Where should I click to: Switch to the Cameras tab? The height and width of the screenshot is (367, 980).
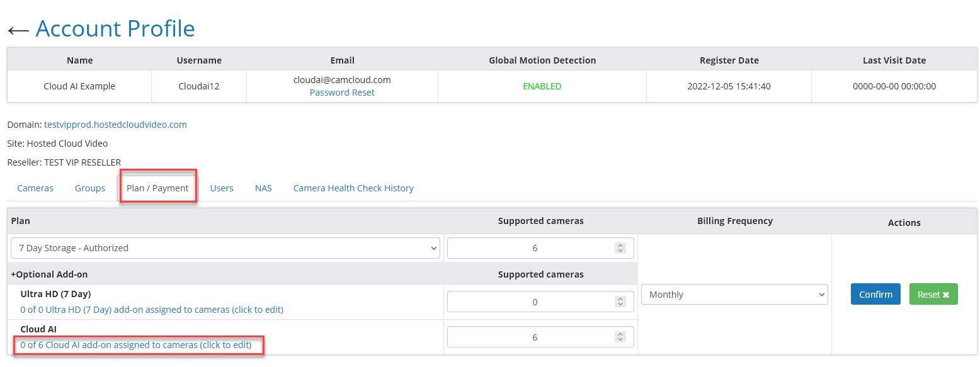pos(35,188)
